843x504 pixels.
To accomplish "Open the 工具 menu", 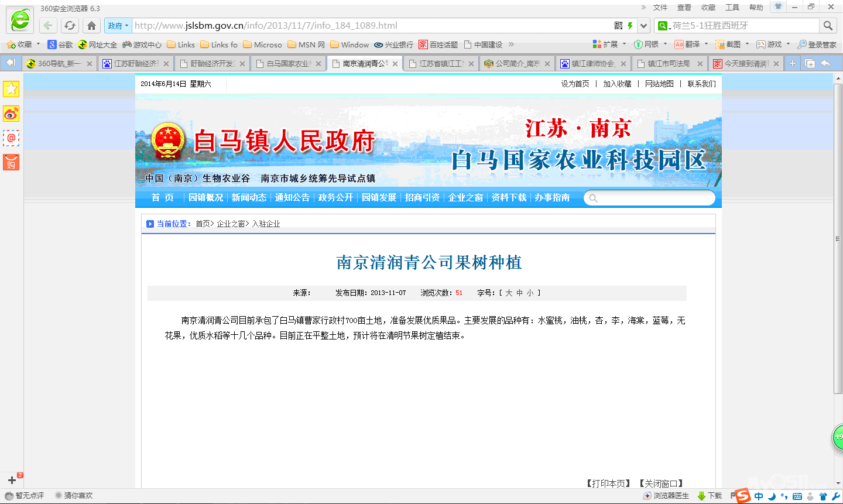I will [732, 7].
